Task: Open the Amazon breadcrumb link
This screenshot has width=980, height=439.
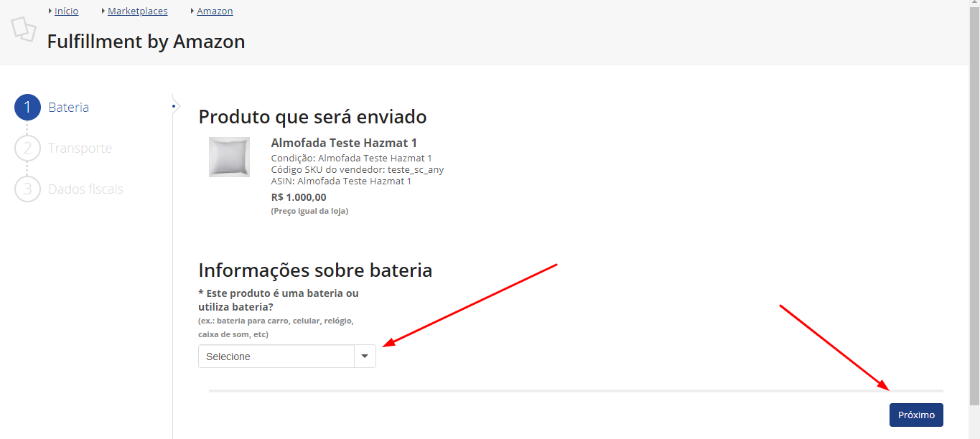Action: [215, 11]
